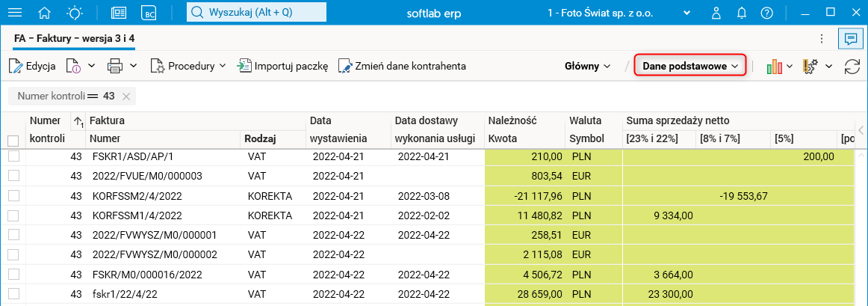
Task: Expand the Procedury dropdown menu
Action: (188, 66)
